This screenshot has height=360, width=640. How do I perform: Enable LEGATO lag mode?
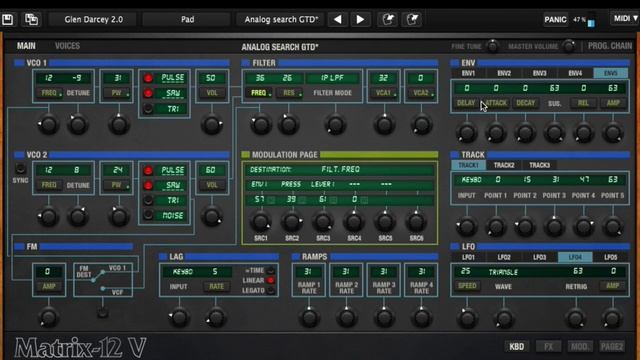(270, 290)
